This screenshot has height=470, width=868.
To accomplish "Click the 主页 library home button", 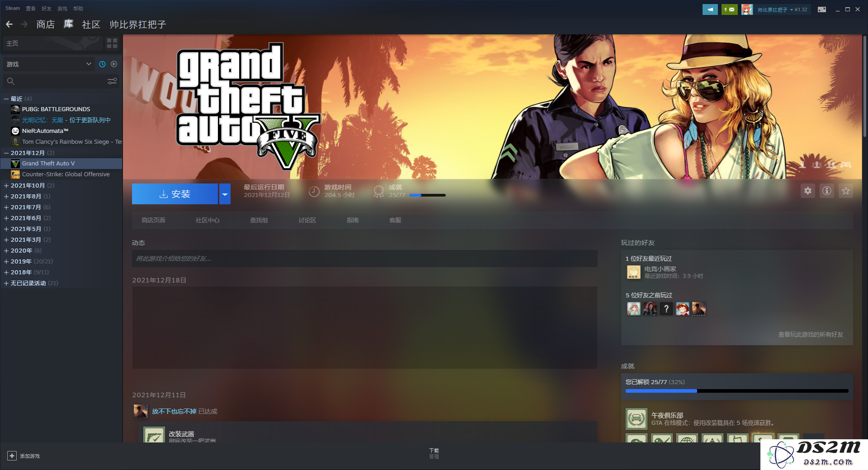I will pyautogui.click(x=52, y=43).
